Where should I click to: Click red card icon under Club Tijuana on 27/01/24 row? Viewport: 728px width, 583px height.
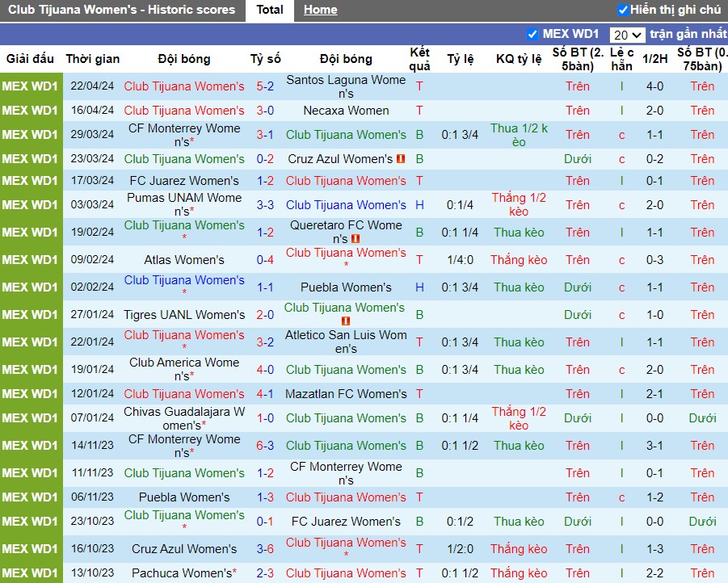coord(346,321)
